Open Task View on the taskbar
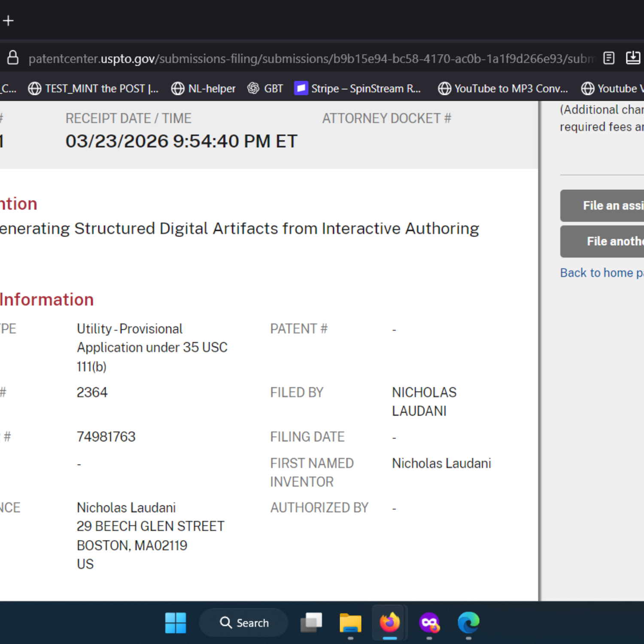This screenshot has width=644, height=644. coord(311,623)
